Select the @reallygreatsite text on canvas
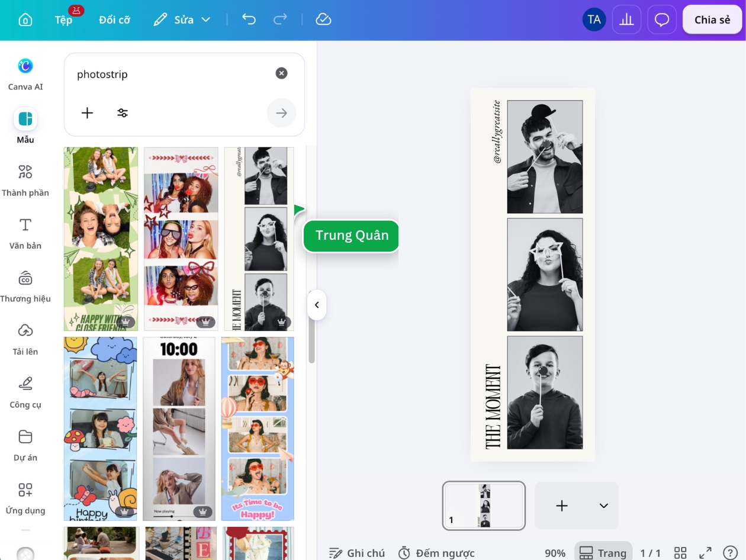 (x=497, y=131)
